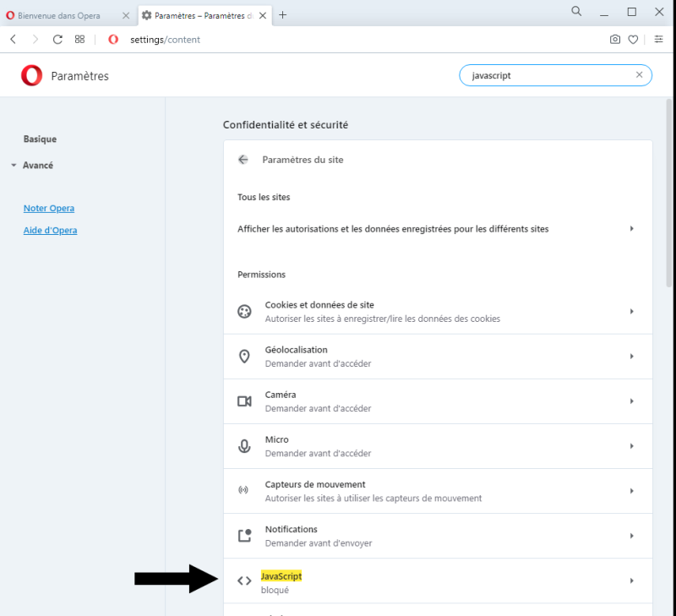Open the Easy Setup sliders icon
This screenshot has height=616, width=676.
[x=658, y=39]
